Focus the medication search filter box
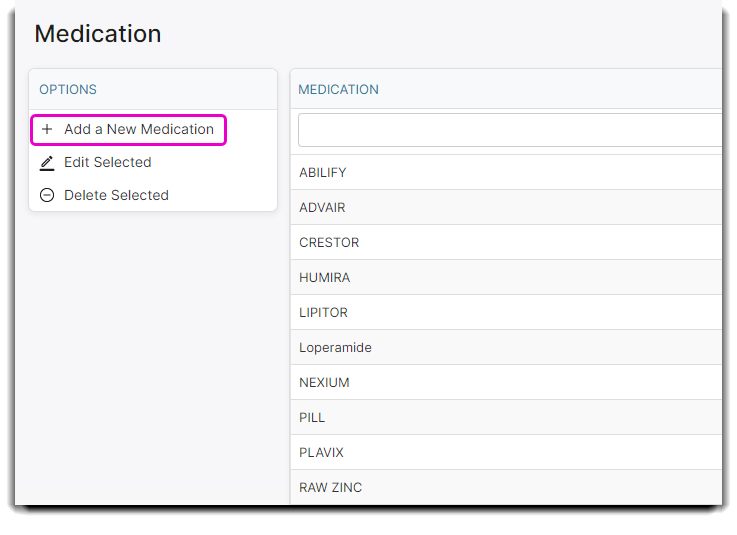This screenshot has height=535, width=737. coord(509,130)
